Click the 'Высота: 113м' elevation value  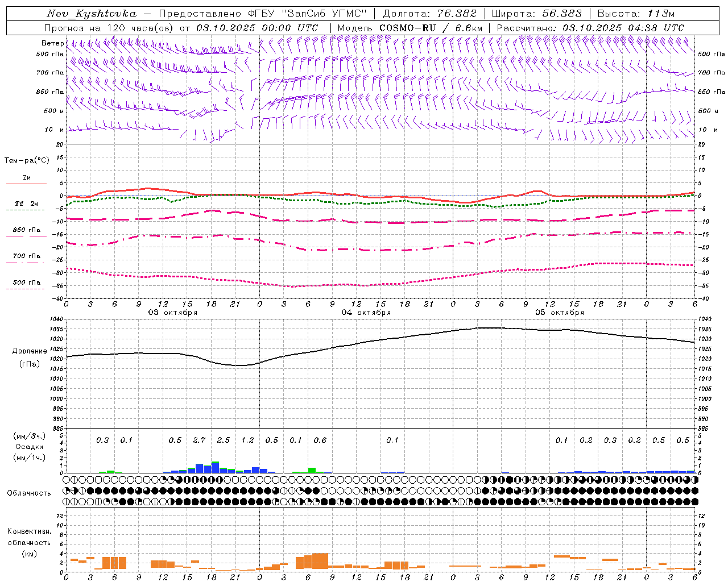click(x=636, y=14)
